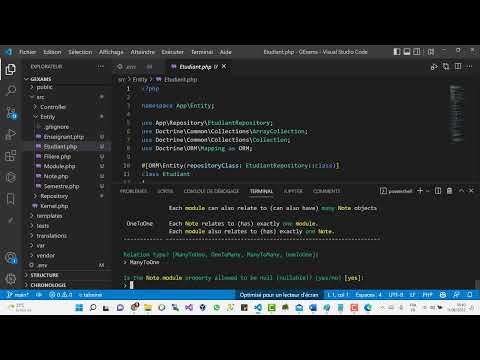The height and width of the screenshot is (360, 480).
Task: Change the PHP language mode in status bar
Action: pos(427,295)
